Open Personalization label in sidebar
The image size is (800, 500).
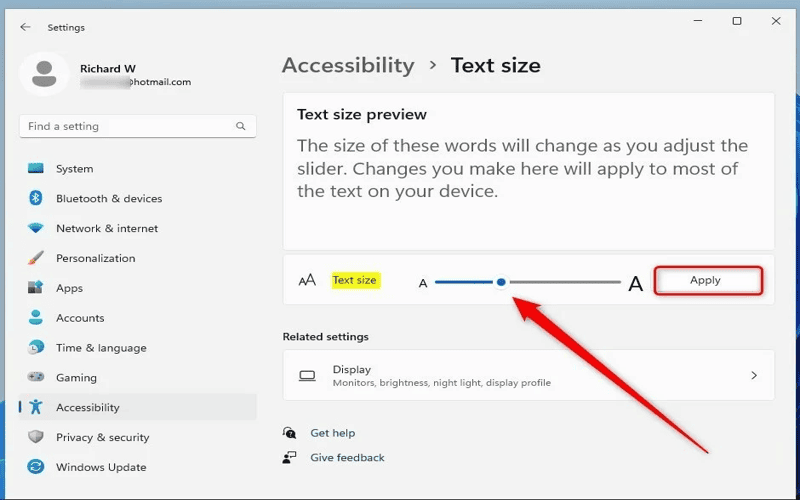[96, 258]
